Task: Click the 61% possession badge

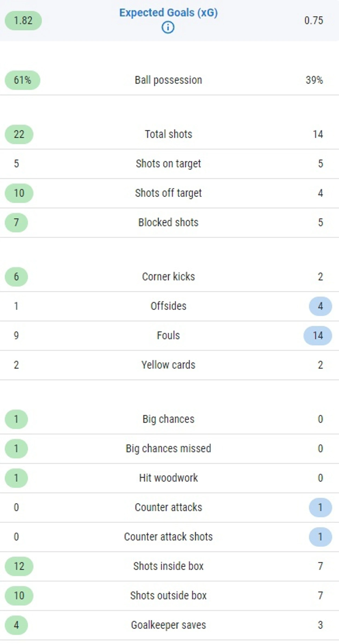Action: (23, 80)
